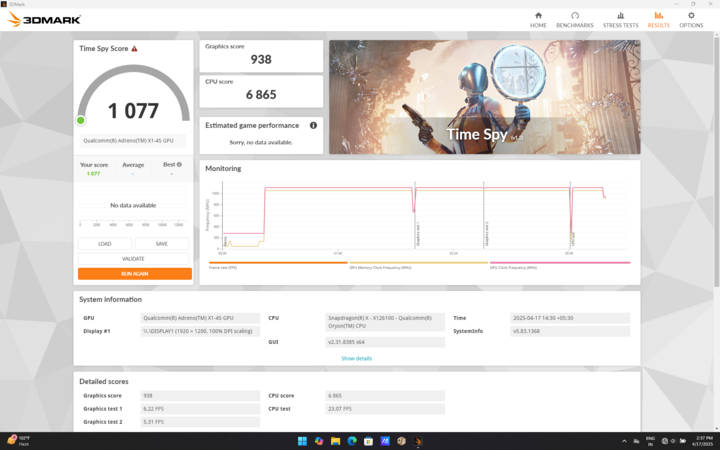Click the Graphics score 938 card
Image resolution: width=720 pixels, height=450 pixels.
click(x=261, y=56)
